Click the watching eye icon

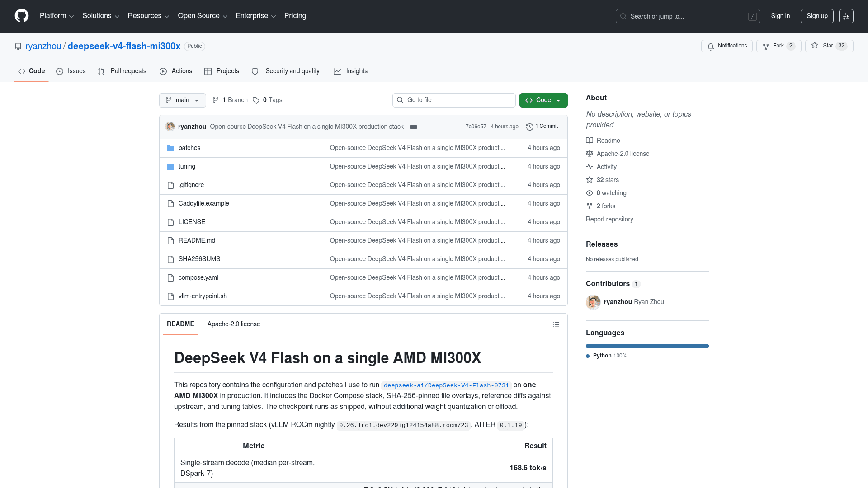(x=590, y=193)
